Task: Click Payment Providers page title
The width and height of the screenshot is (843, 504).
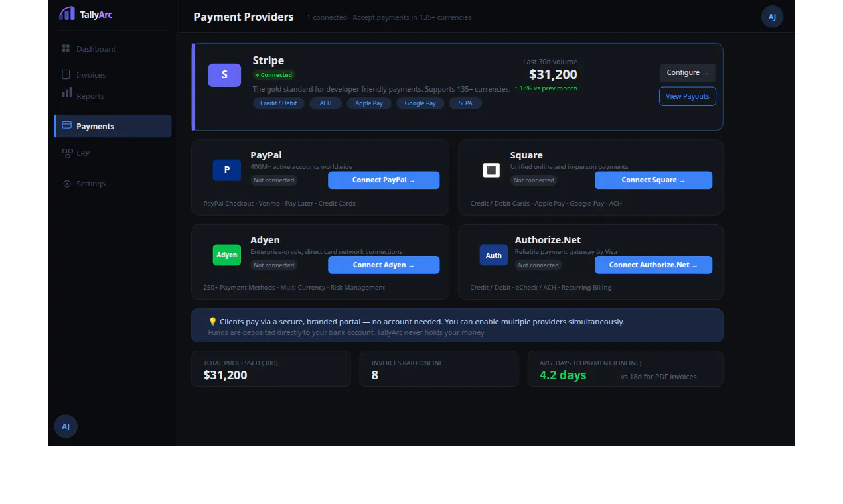Action: point(244,17)
